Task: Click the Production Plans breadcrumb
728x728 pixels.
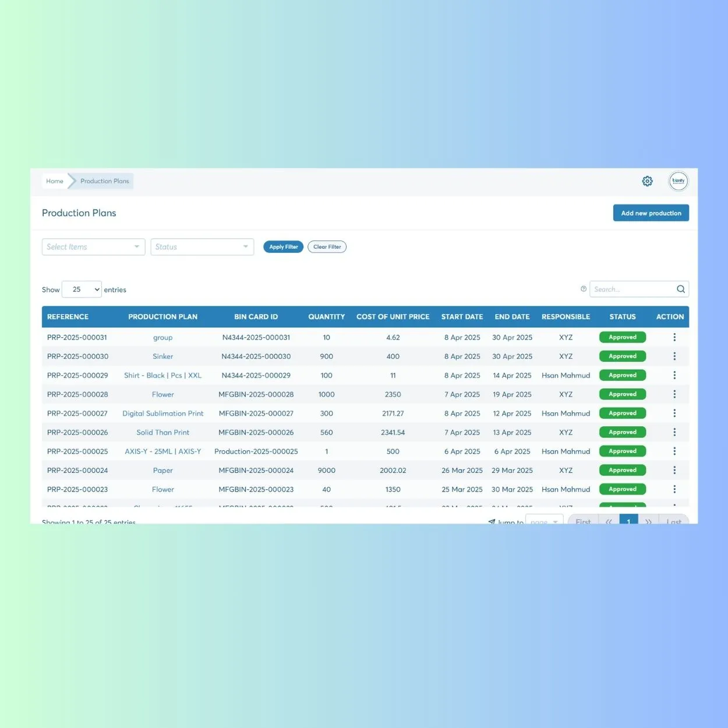Action: coord(105,181)
